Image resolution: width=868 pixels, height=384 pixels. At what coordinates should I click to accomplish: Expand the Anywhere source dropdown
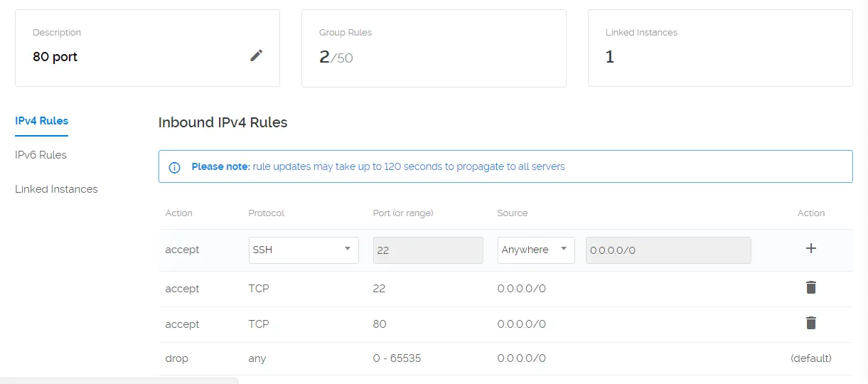(535, 250)
